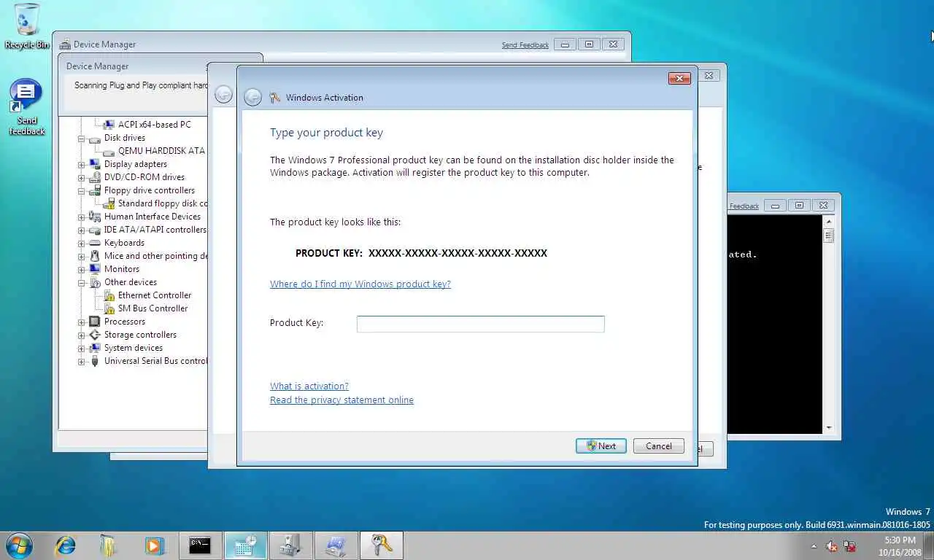The image size is (934, 560).
Task: Click the Windows Start orb
Action: (x=18, y=545)
